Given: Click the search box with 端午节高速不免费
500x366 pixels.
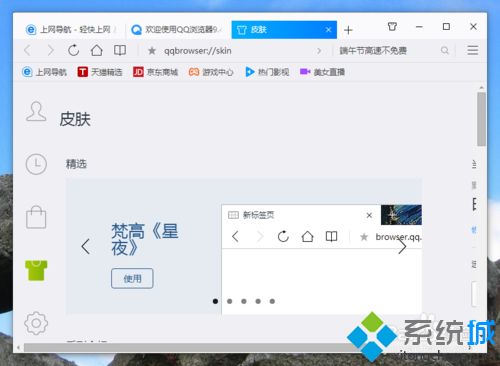Looking at the screenshot, I should 387,51.
